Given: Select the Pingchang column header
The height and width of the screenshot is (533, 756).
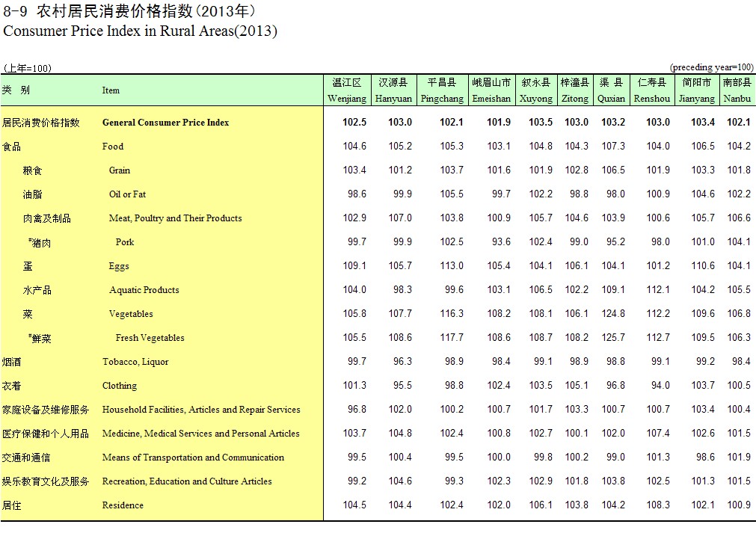Looking at the screenshot, I should click(442, 90).
